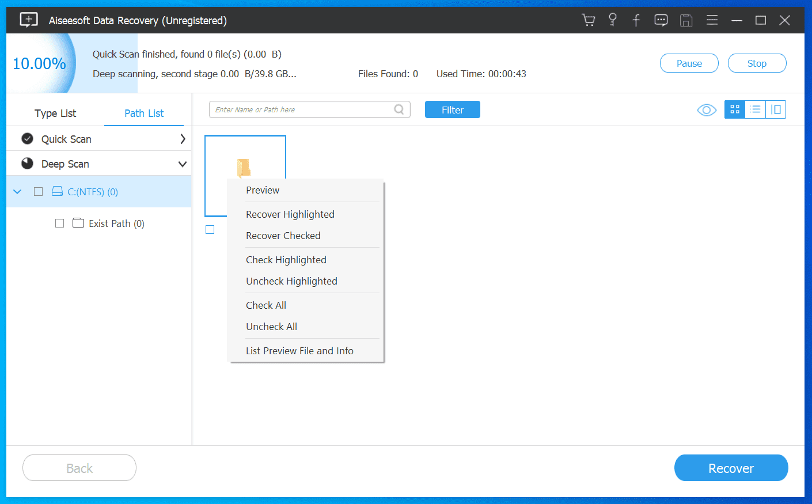Minimize the Data Recovery window

point(737,20)
